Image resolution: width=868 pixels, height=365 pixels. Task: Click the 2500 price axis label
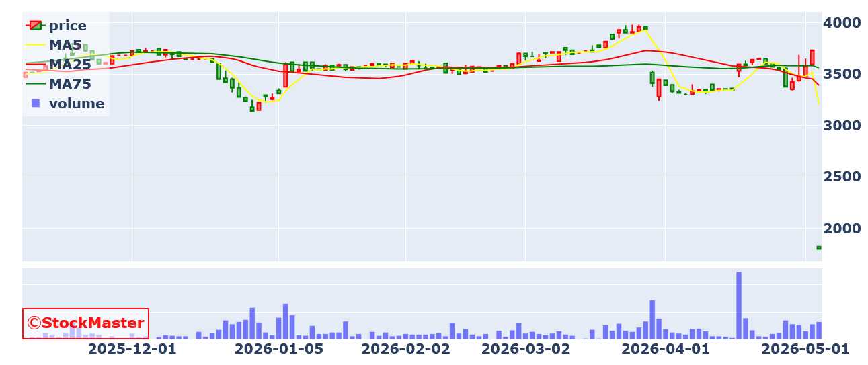844,177
